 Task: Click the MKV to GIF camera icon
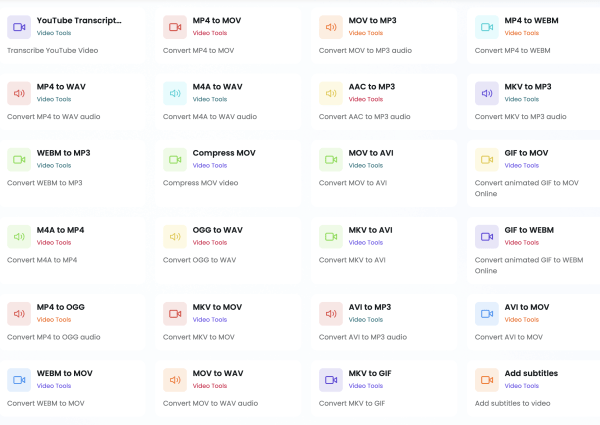(331, 380)
